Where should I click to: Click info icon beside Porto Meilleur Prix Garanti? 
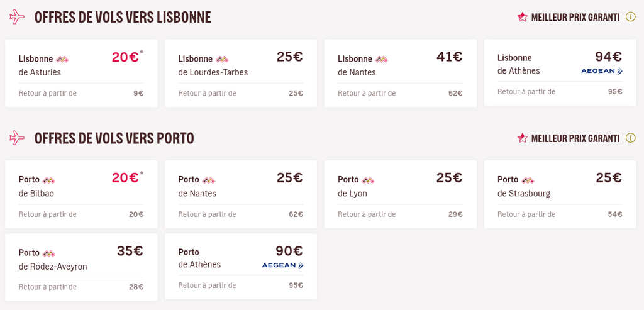[630, 138]
